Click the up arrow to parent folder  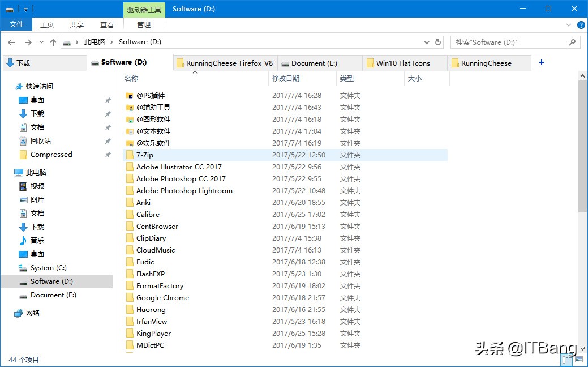(x=53, y=41)
